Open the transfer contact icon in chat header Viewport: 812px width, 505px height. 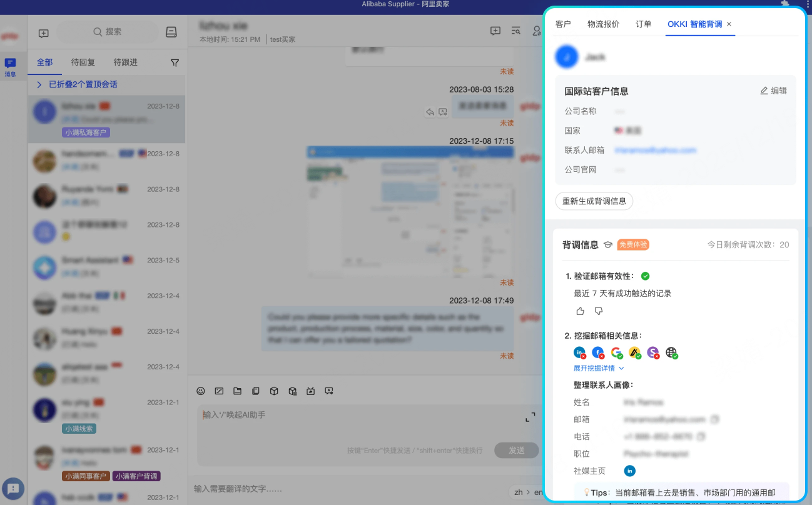click(536, 31)
